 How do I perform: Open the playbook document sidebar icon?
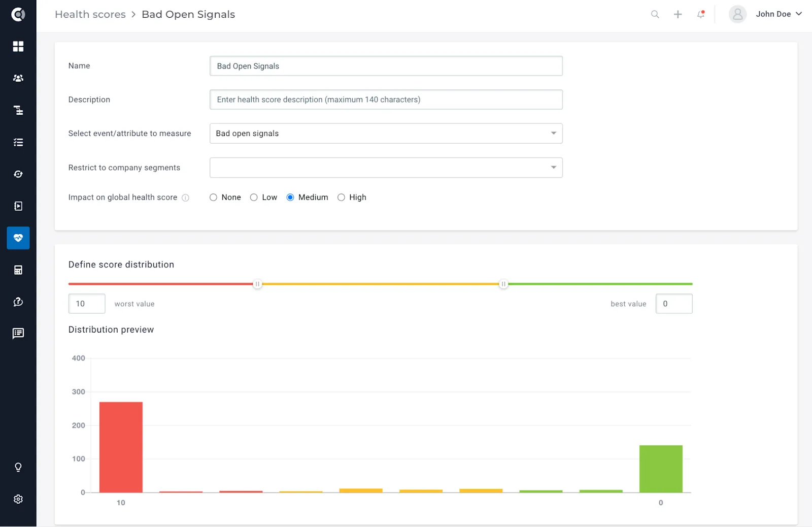pos(18,206)
